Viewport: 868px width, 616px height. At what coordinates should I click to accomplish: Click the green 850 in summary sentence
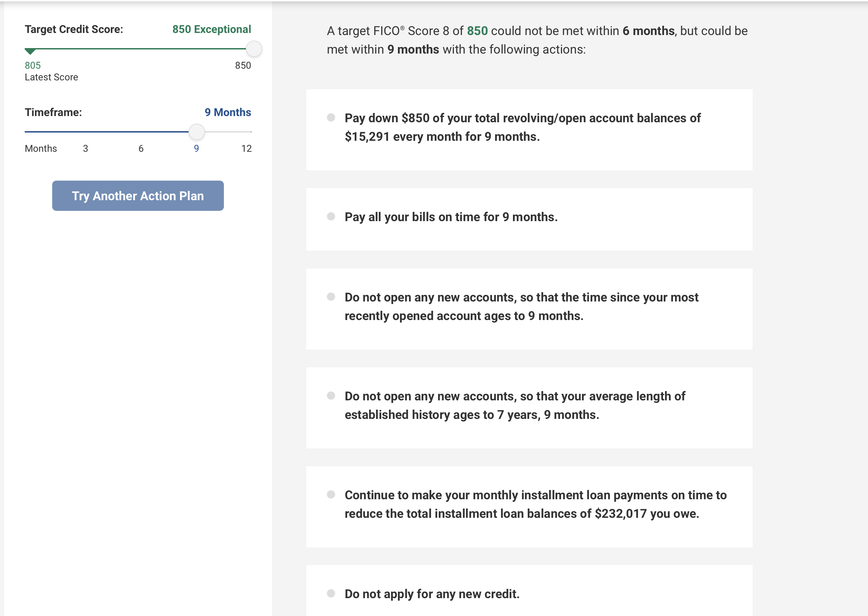(x=477, y=31)
